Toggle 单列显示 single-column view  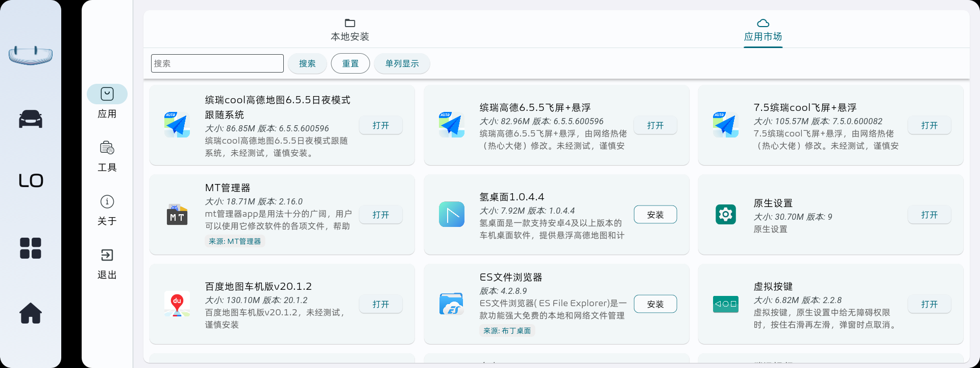click(x=402, y=63)
